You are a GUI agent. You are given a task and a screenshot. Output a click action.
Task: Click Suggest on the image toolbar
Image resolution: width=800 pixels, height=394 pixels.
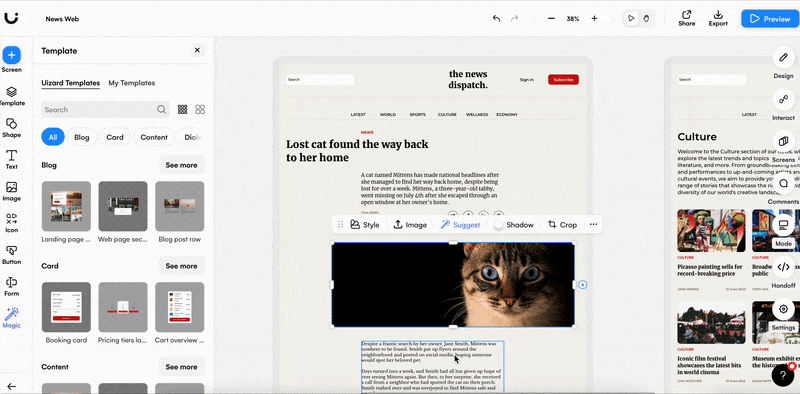(461, 225)
